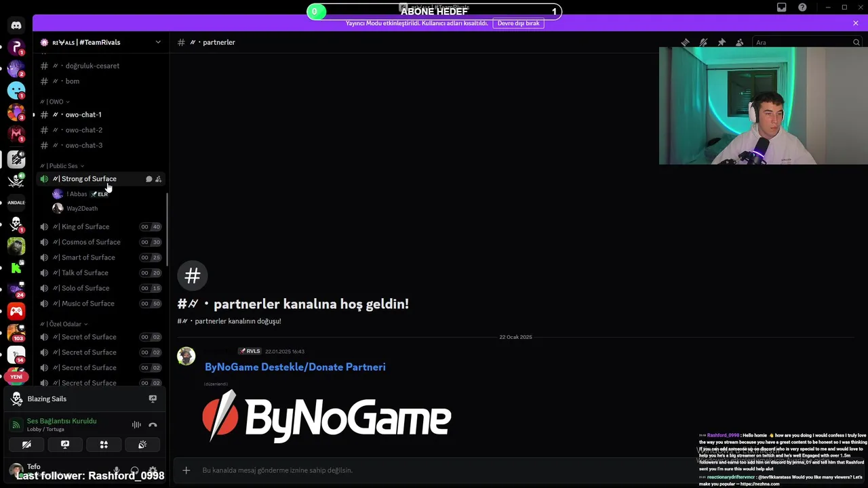Image resolution: width=868 pixels, height=488 pixels.
Task: Open the green K server icon
Action: coord(16,268)
